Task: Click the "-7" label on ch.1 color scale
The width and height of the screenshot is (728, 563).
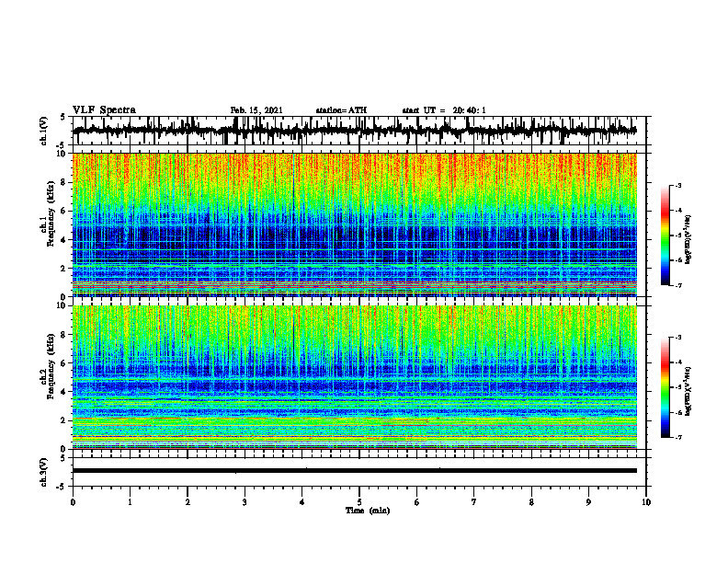Action: (x=678, y=285)
